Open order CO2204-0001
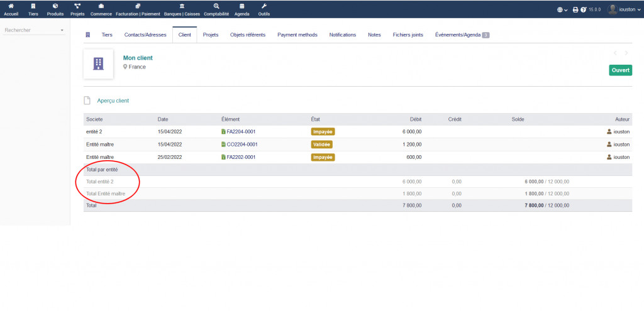Viewport: 644px width, 311px height. (241, 145)
